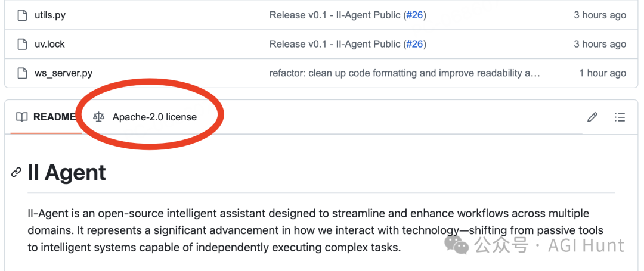The width and height of the screenshot is (644, 271).
Task: Switch to the Apache-2.0 license tab
Action: 145,117
